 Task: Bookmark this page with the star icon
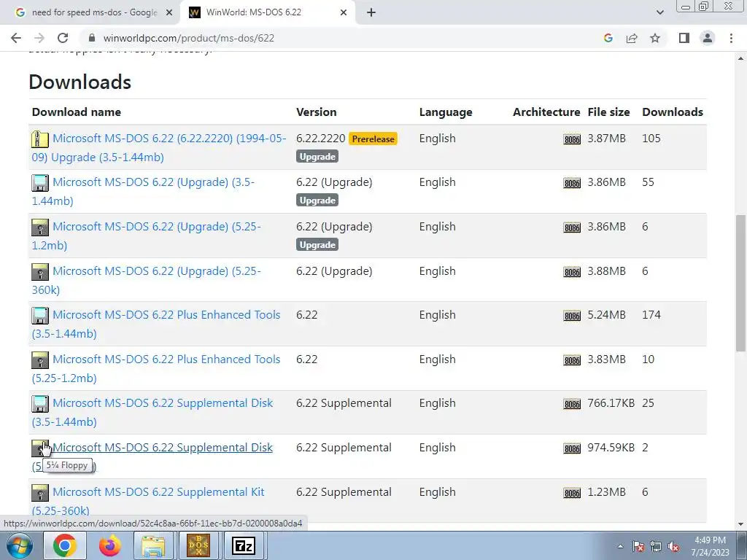655,38
